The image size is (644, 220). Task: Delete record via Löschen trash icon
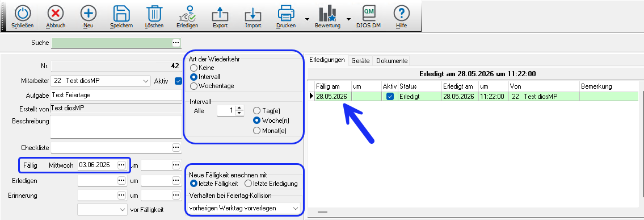pos(154,13)
